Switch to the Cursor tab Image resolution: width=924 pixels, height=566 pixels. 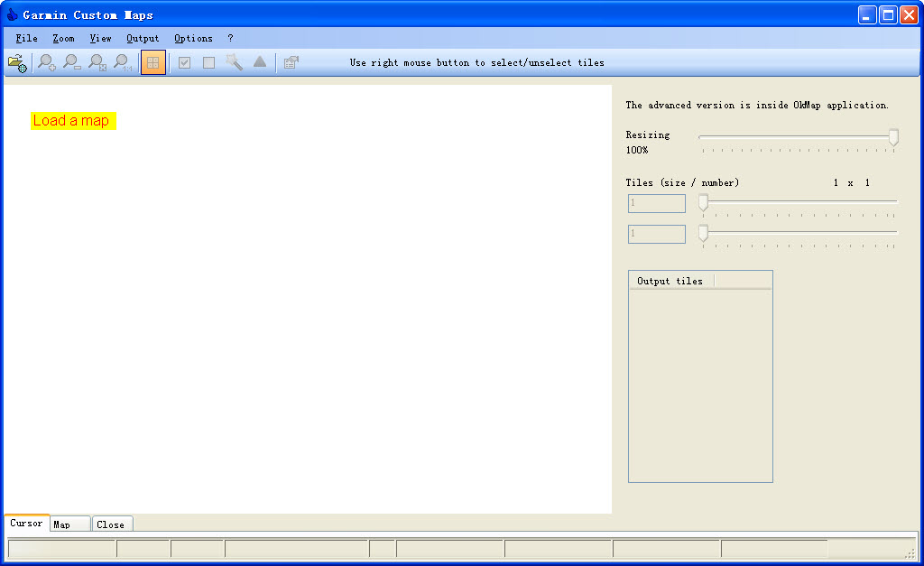point(26,523)
